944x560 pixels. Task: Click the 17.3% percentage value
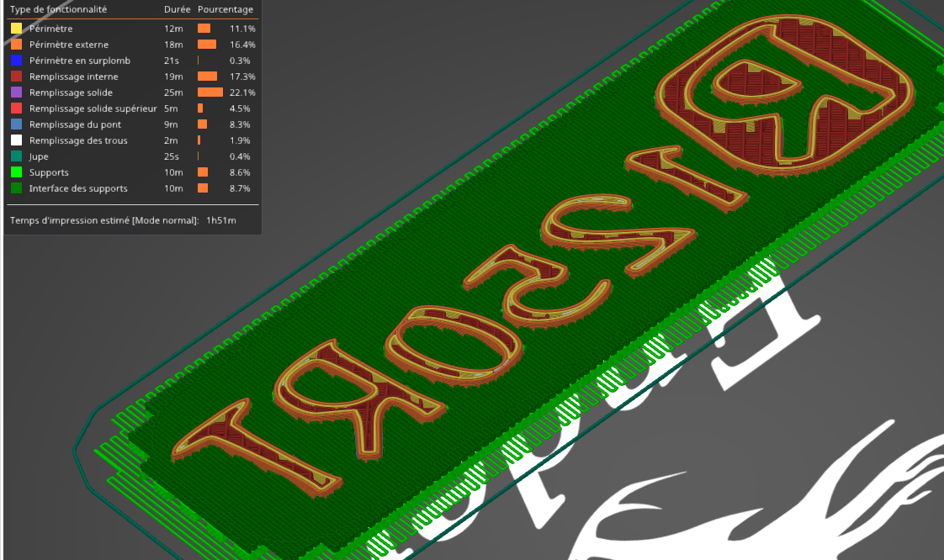tap(242, 77)
